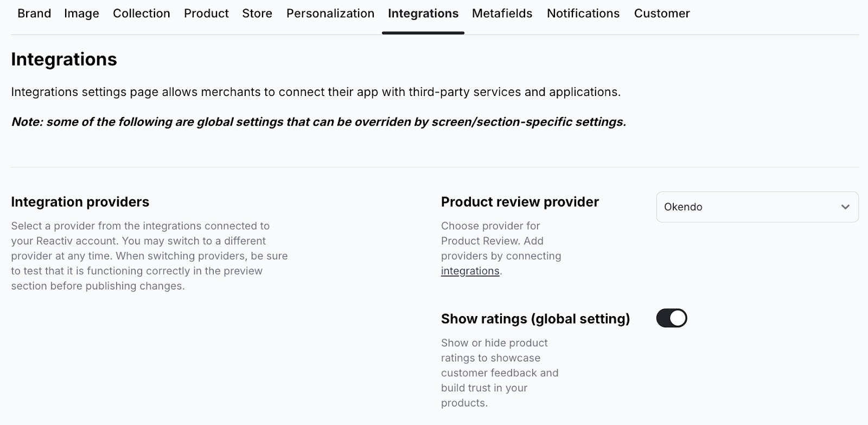
Task: Open the Product settings tab
Action: click(206, 14)
